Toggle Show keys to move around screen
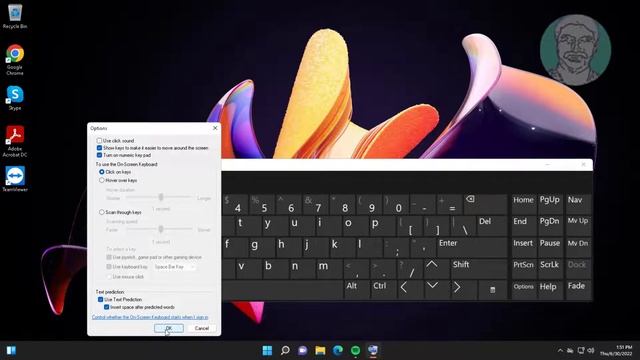Viewport: 640px width, 360px height. tap(99, 148)
